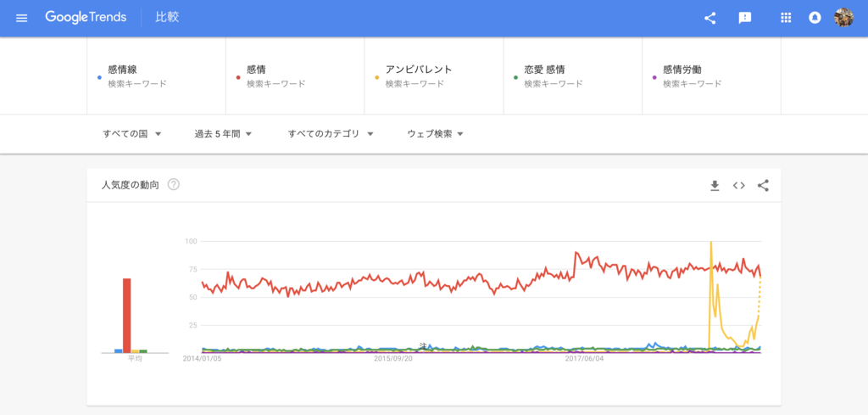
Task: Open the Google apps grid
Action: tap(785, 18)
